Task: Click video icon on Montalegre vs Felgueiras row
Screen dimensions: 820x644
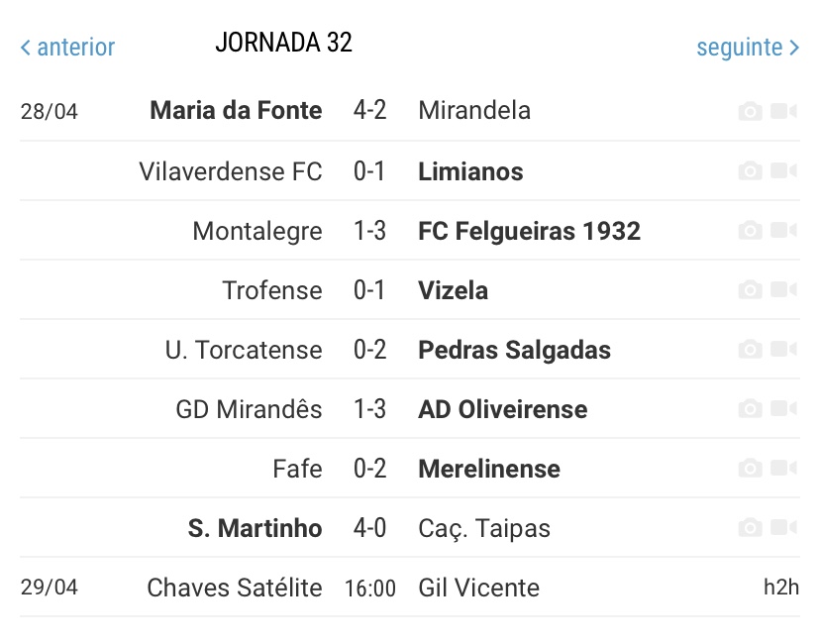Action: pyautogui.click(x=783, y=230)
